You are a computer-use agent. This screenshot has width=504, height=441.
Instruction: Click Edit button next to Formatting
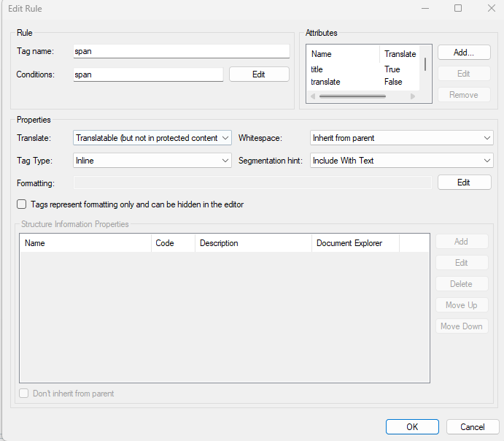click(x=464, y=183)
